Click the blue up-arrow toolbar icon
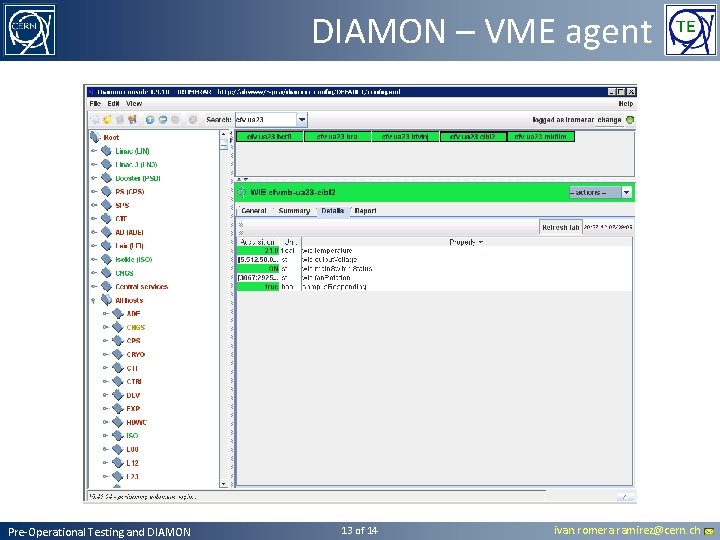Screen dimensions: 720x540 click(x=150, y=120)
